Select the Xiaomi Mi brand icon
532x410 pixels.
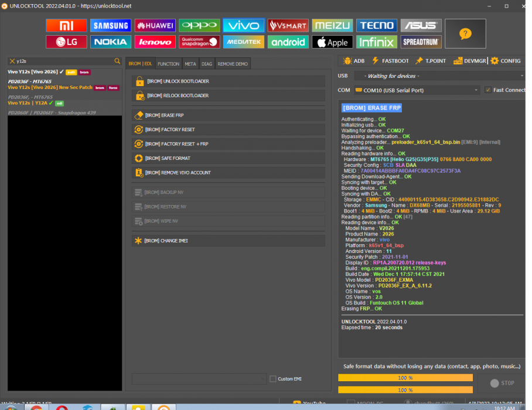66,25
